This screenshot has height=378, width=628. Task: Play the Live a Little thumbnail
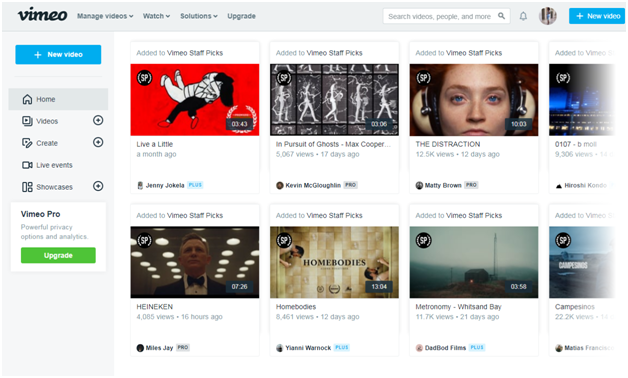point(195,100)
